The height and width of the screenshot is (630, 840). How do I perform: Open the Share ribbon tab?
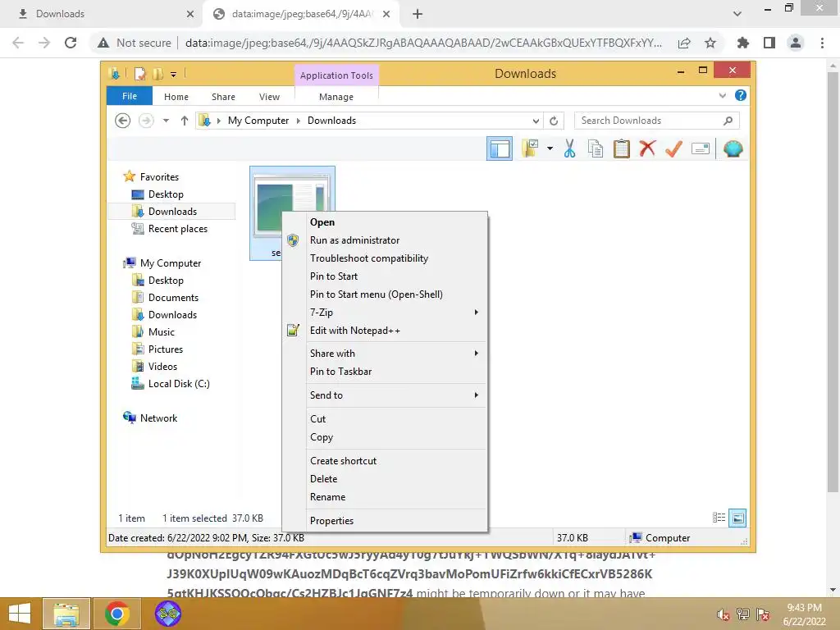[223, 97]
